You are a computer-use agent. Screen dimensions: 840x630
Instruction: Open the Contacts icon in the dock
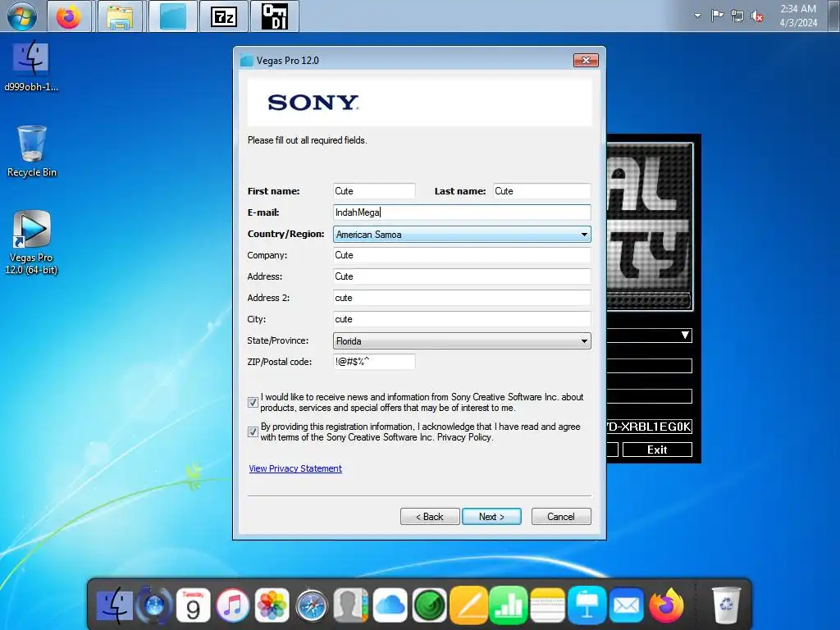(351, 606)
